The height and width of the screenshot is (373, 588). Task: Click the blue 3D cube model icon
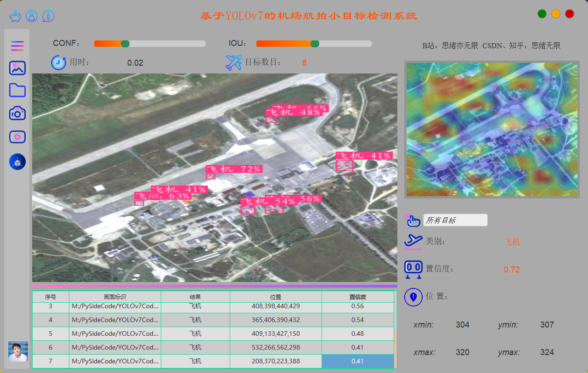point(17,162)
